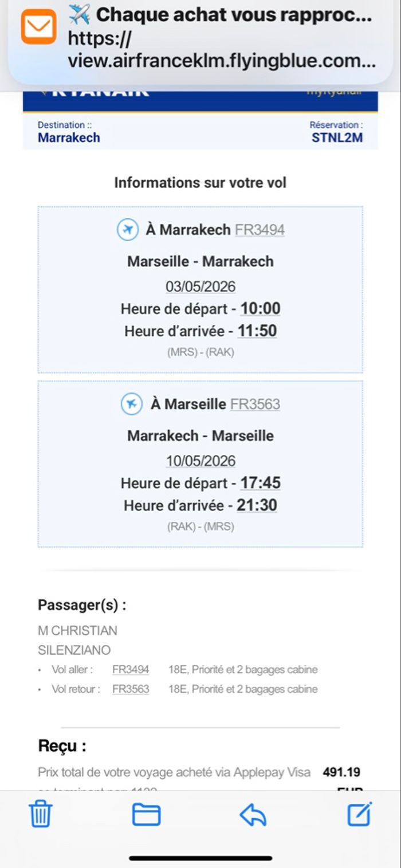Tap departure time 17:45
The image size is (401, 868).
click(260, 483)
